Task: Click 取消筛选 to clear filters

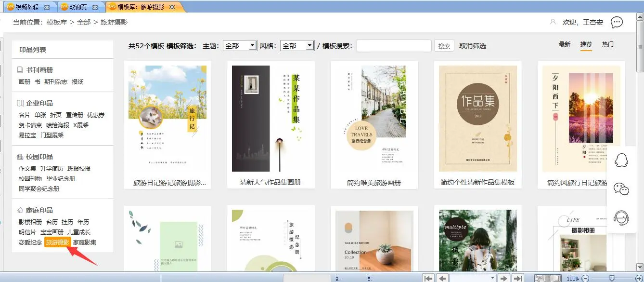Action: pos(473,46)
